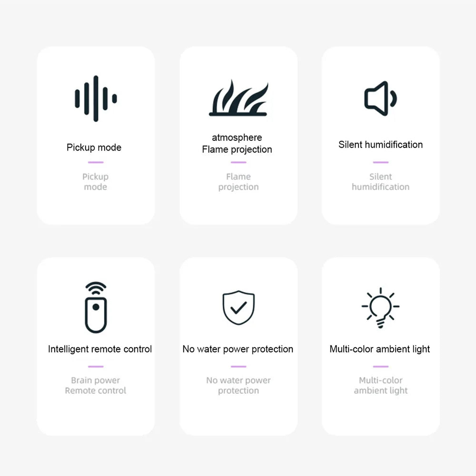Click gray 'Pickup mode' subtitle text

coord(96,181)
